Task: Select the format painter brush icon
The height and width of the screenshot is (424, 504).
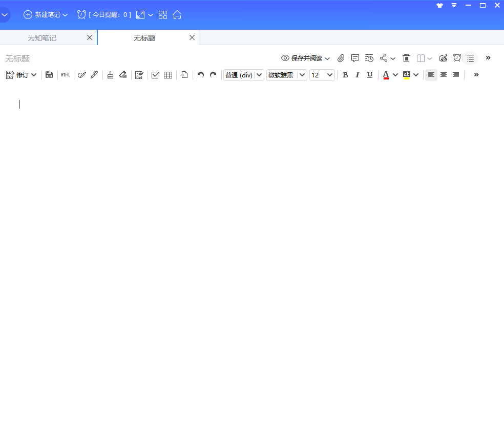Action: pyautogui.click(x=110, y=75)
